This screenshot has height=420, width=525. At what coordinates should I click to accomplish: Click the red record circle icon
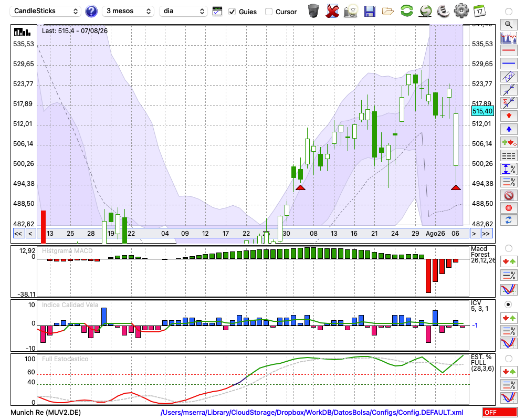click(x=509, y=208)
